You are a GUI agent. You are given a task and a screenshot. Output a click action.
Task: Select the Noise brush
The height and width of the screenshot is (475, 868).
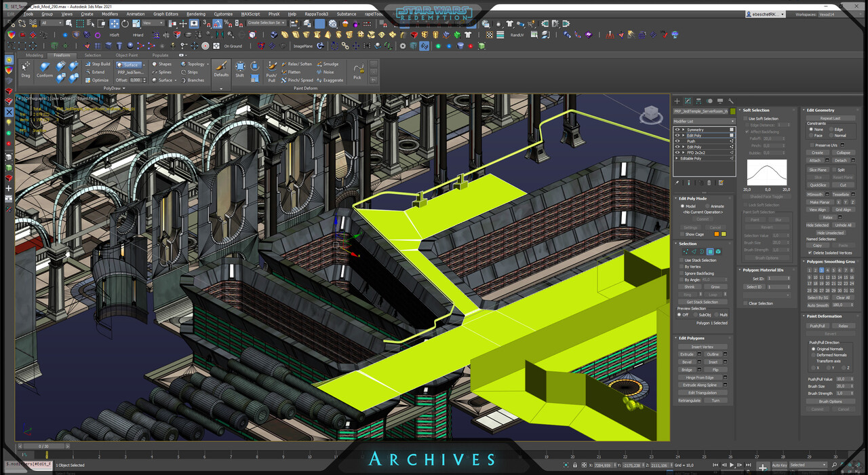pos(325,72)
